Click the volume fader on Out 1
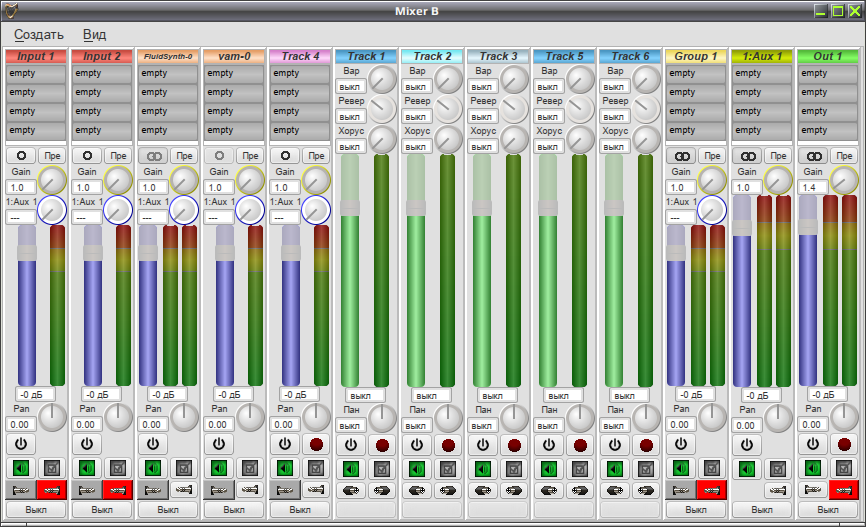This screenshot has width=866, height=527. coord(807,291)
